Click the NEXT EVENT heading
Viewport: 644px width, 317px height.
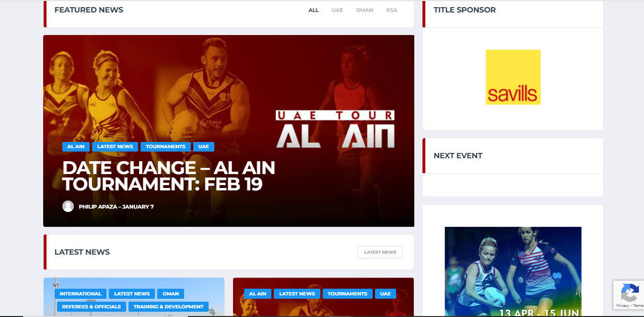(458, 156)
